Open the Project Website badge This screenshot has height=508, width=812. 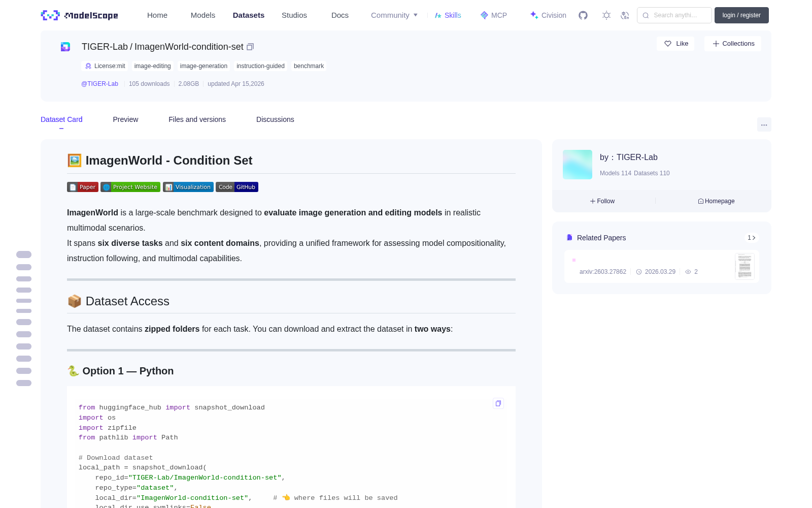click(130, 187)
